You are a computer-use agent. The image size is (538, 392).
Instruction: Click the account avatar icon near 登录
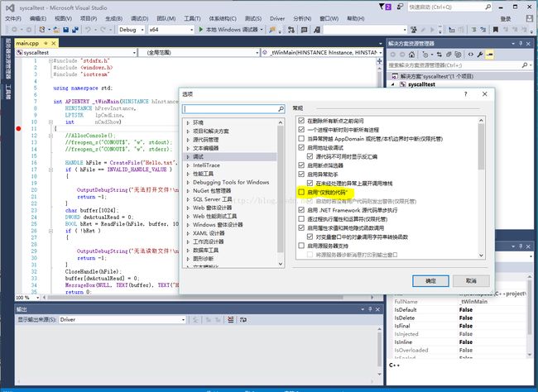point(530,18)
